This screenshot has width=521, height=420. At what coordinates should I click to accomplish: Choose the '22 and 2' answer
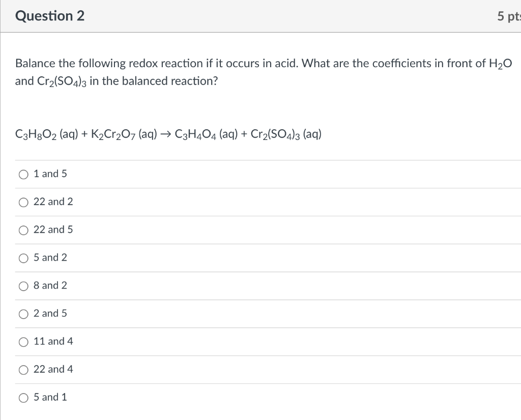(x=23, y=203)
